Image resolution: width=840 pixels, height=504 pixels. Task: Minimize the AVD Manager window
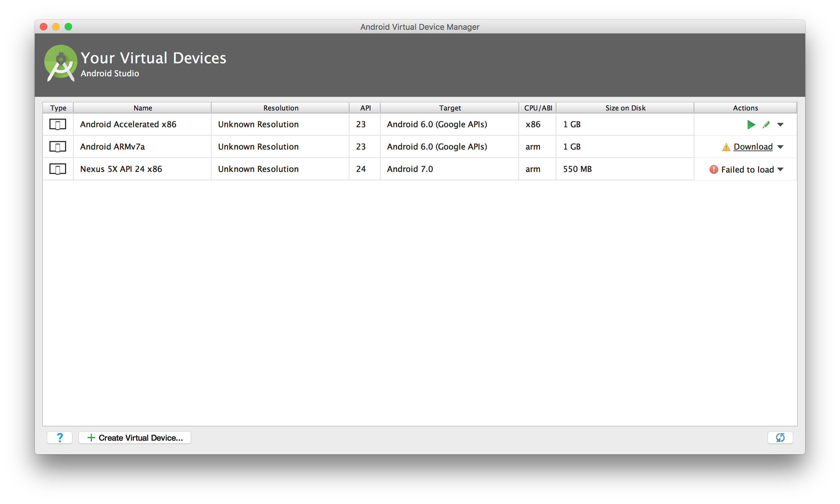pos(56,27)
